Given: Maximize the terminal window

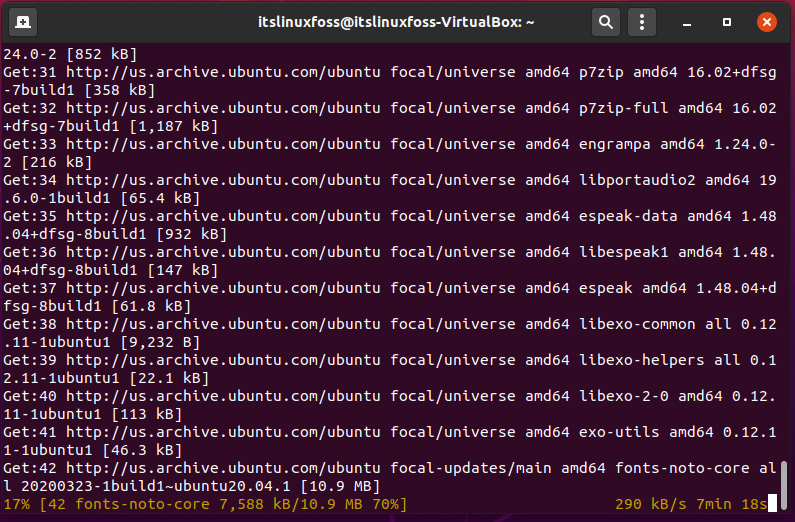Looking at the screenshot, I should click(727, 22).
